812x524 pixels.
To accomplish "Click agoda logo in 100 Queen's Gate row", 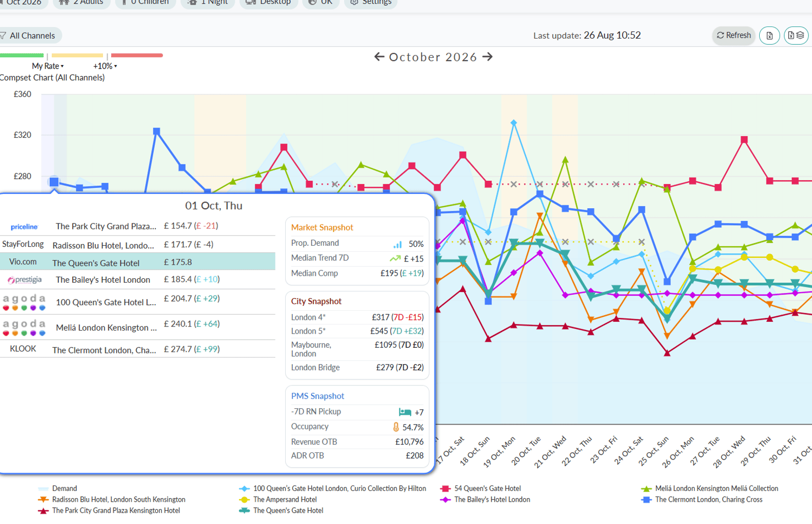I will tap(24, 302).
